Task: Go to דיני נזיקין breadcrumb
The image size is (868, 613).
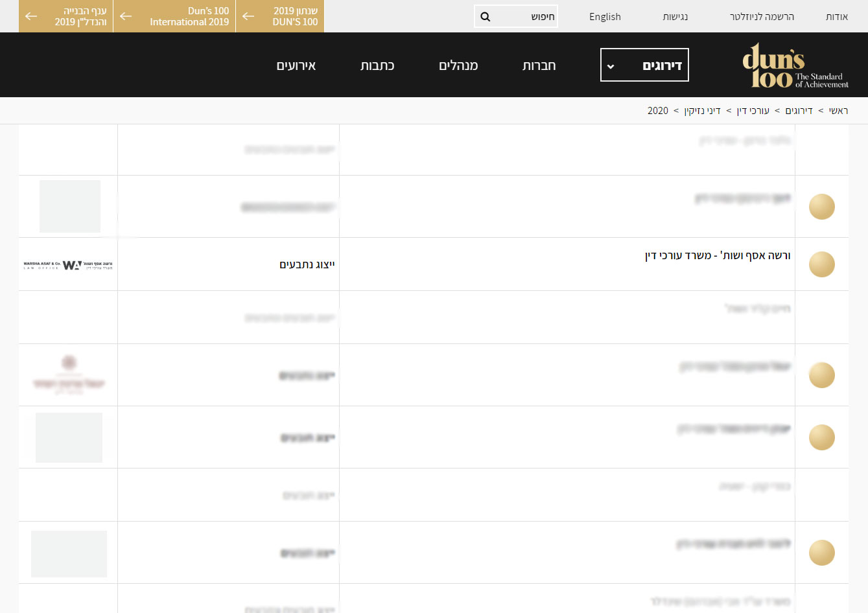Action: point(702,111)
